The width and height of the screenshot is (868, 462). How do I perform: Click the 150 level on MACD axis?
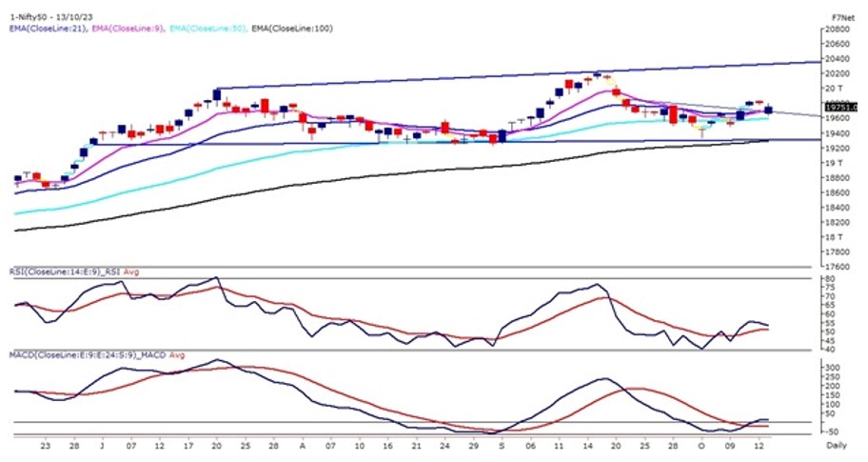click(834, 395)
